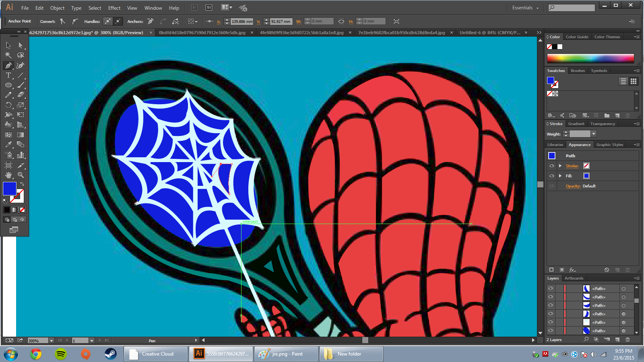Choose the Ellipse tool
The width and height of the screenshot is (644, 362).
(x=8, y=85)
